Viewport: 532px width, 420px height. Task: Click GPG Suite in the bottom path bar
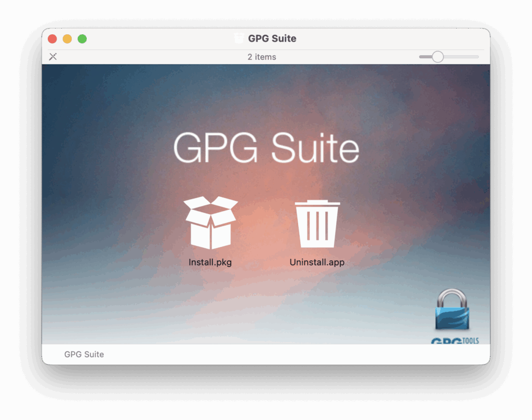[x=84, y=355]
